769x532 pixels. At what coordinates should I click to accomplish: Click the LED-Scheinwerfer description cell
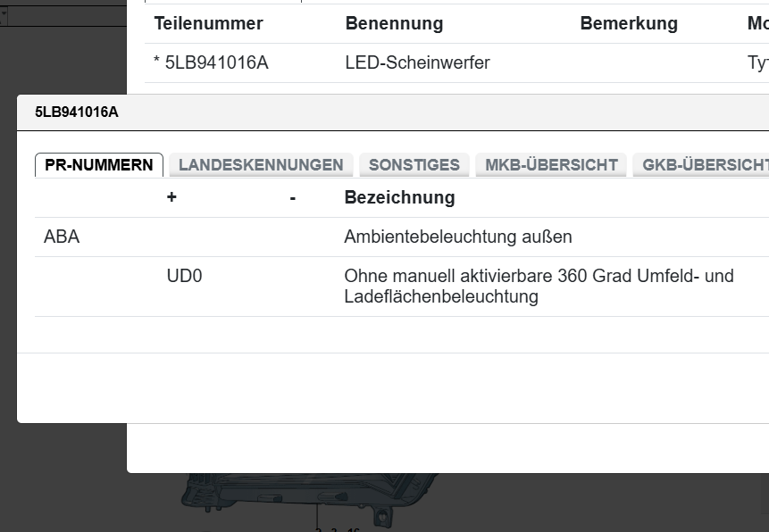click(x=417, y=62)
